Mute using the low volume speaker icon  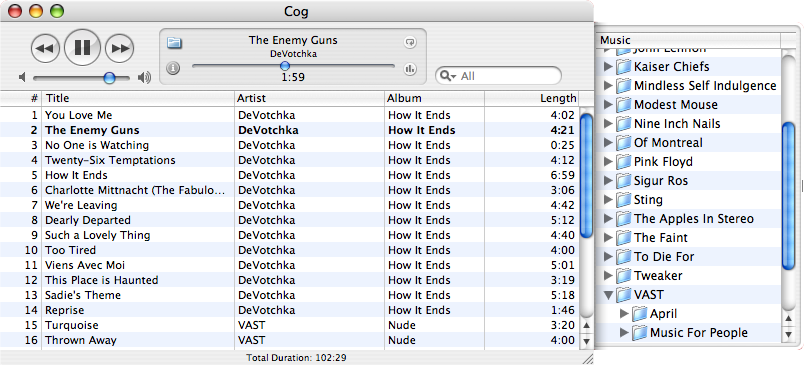[22, 77]
